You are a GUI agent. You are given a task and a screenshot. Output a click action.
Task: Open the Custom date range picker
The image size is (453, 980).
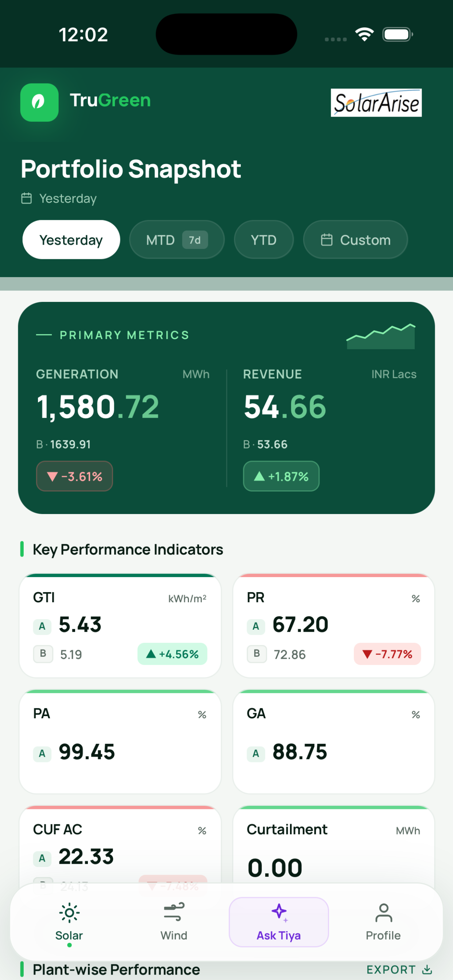click(355, 240)
